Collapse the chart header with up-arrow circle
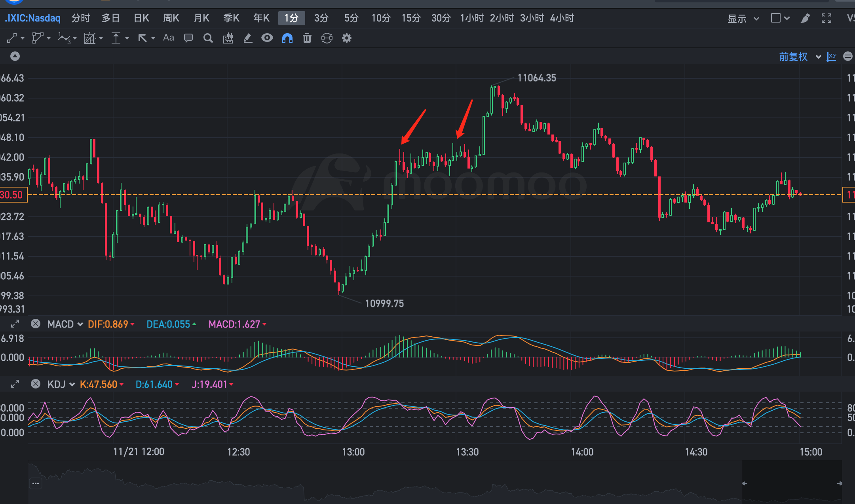The image size is (855, 504). pyautogui.click(x=15, y=56)
